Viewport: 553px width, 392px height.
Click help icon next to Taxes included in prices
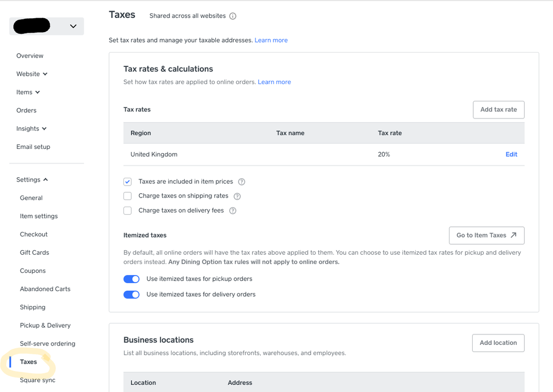241,182
